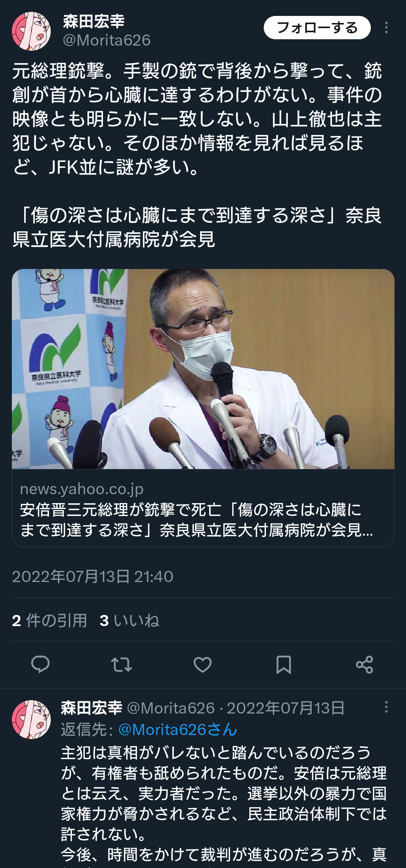Open the 2022年07月13日 21:40 timestamp
The width and height of the screenshot is (406, 868).
coord(93,576)
